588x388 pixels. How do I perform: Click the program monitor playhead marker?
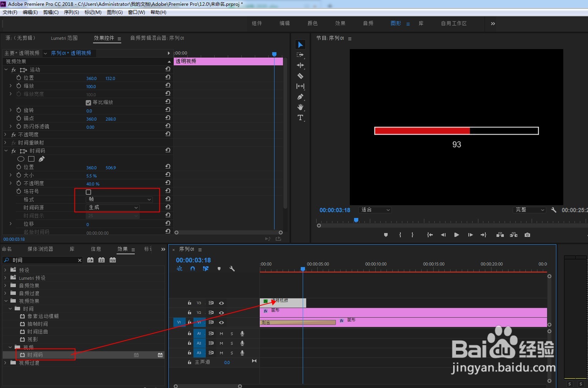pos(356,220)
